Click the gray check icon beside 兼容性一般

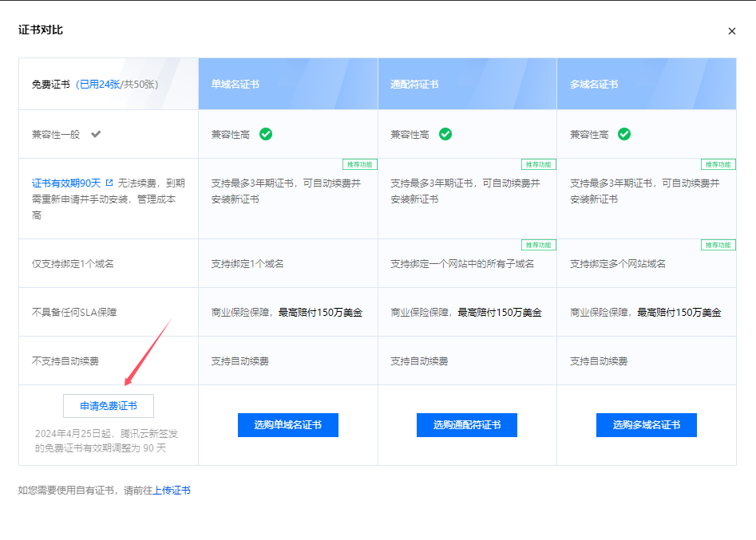[96, 134]
